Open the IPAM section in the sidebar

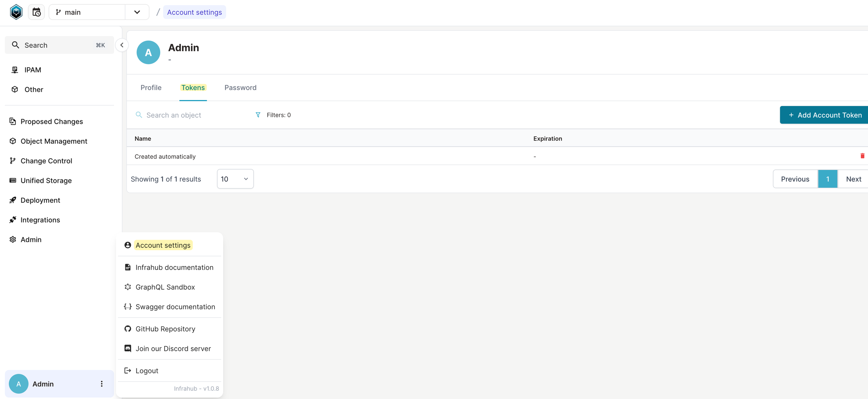click(x=32, y=70)
